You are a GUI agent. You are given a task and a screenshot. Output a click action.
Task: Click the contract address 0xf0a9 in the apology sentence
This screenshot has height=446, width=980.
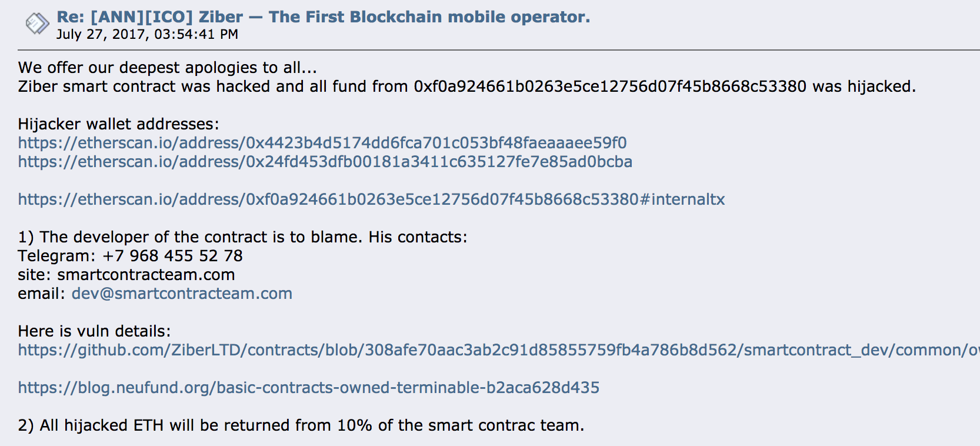(x=610, y=86)
